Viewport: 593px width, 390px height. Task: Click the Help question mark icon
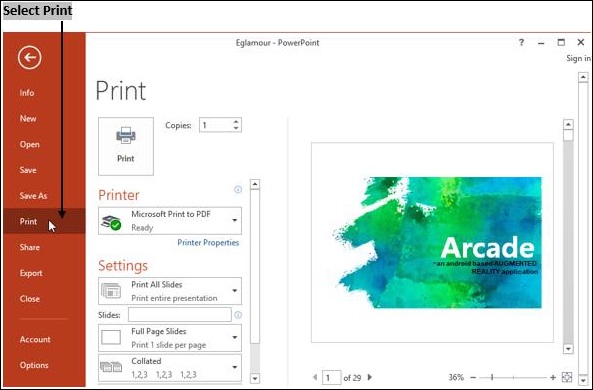click(521, 42)
